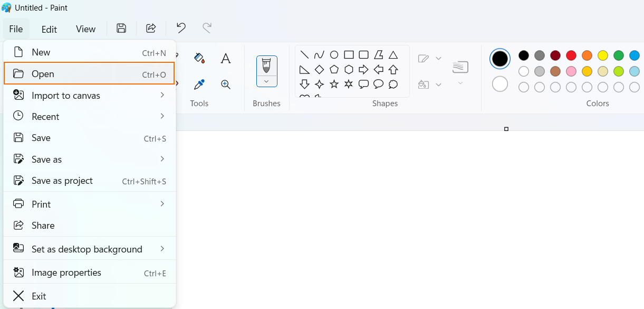The height and width of the screenshot is (309, 644).
Task: Select the Magnifier tool
Action: pyautogui.click(x=226, y=84)
